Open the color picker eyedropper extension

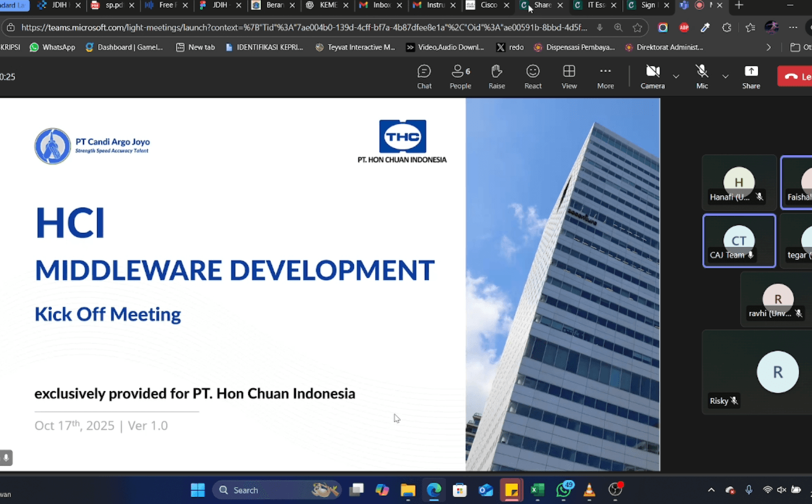point(705,27)
